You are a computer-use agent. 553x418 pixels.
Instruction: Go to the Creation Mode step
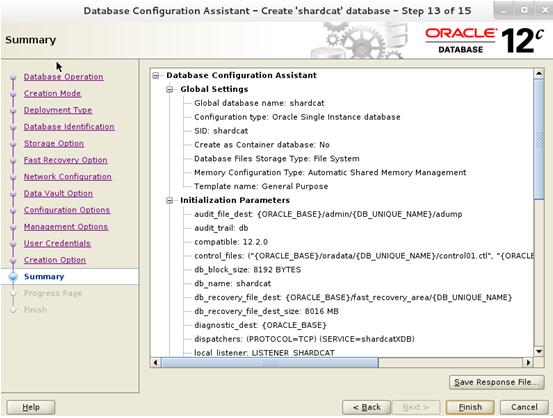52,93
